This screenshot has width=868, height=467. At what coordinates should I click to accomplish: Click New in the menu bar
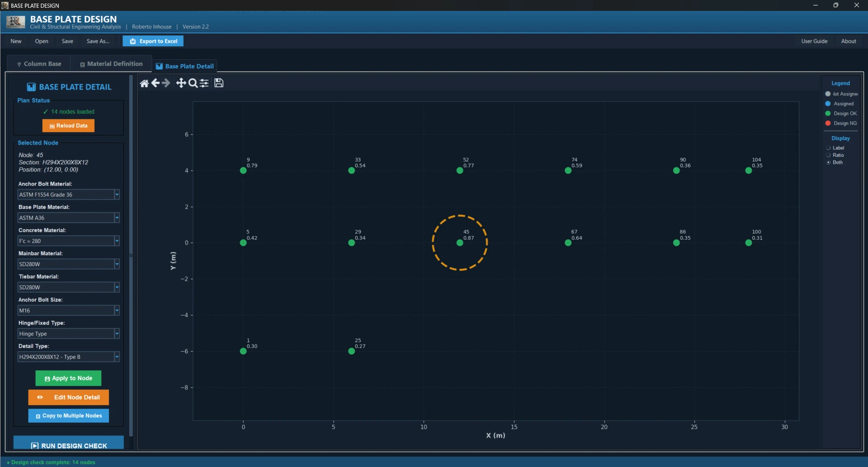16,41
